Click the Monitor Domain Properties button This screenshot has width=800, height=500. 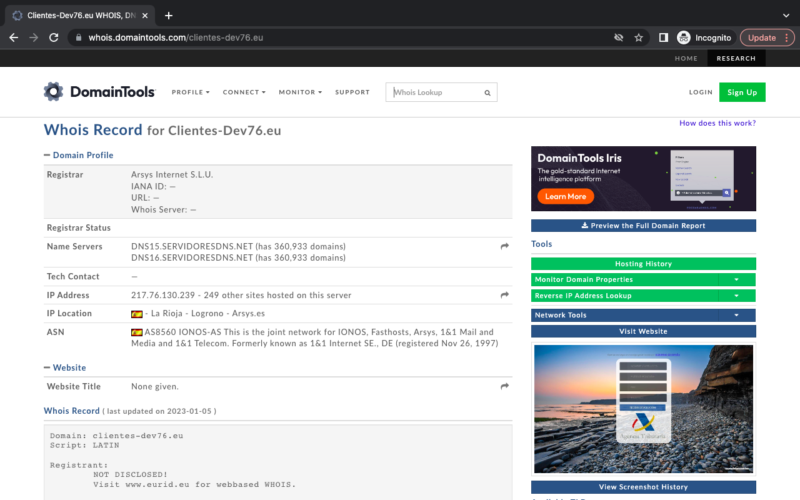click(624, 280)
